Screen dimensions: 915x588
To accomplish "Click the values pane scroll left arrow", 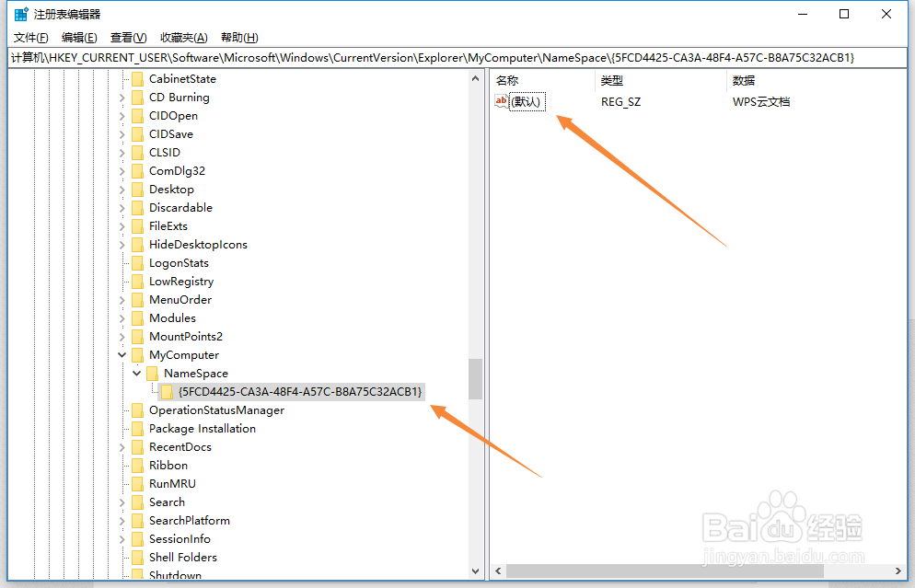I will [x=498, y=571].
